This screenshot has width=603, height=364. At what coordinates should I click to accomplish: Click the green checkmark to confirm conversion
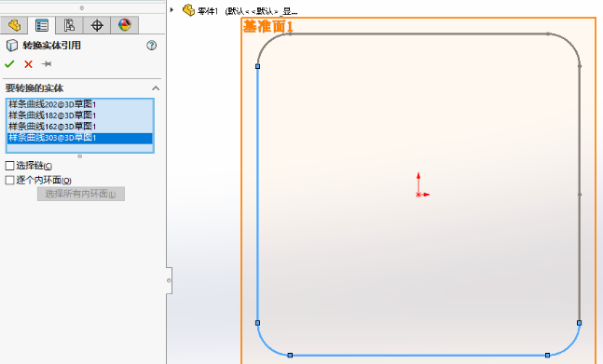click(x=9, y=64)
